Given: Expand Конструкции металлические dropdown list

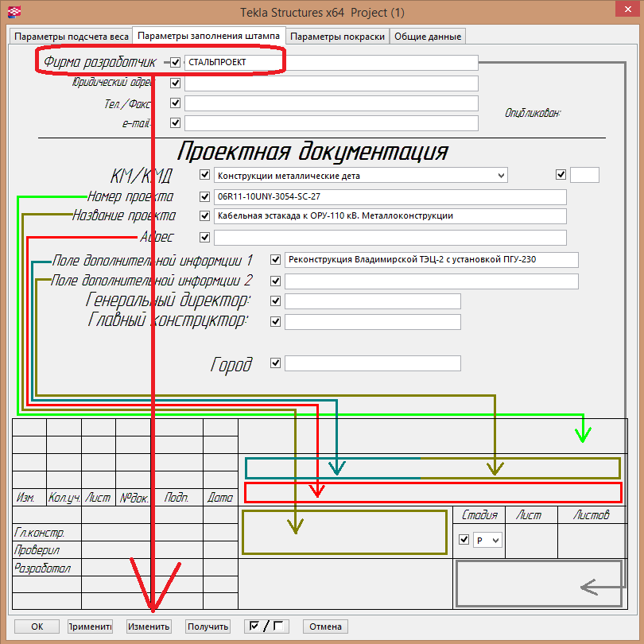Looking at the screenshot, I should click(361, 176).
